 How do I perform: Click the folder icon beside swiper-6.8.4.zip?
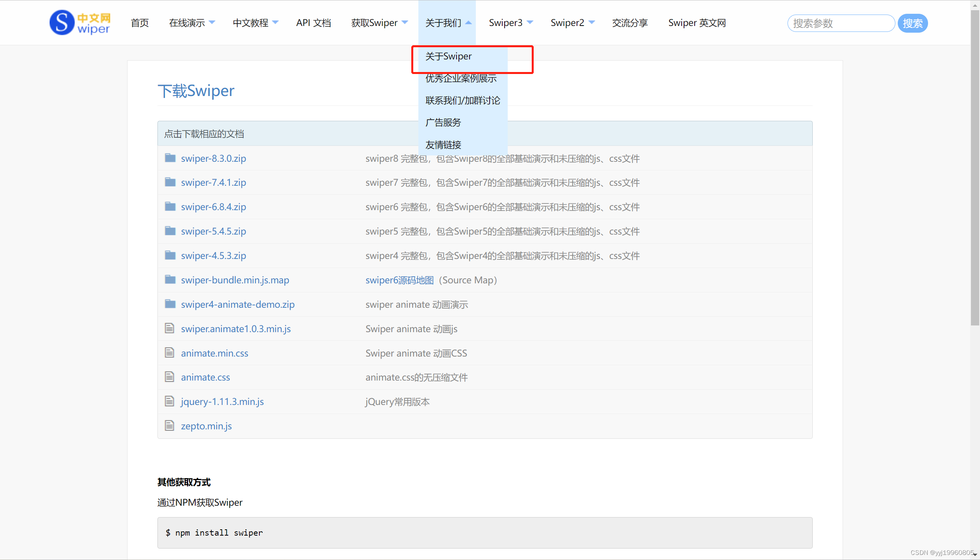pyautogui.click(x=170, y=206)
